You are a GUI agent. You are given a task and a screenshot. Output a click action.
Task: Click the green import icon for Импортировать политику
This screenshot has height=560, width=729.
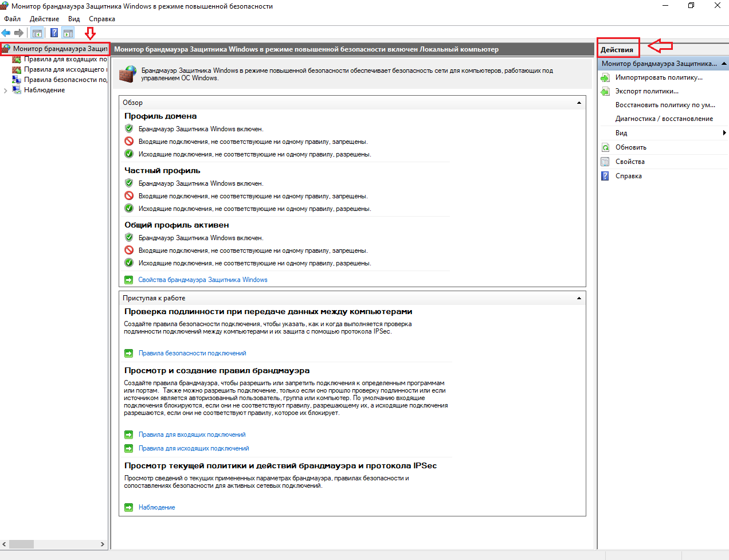(605, 77)
